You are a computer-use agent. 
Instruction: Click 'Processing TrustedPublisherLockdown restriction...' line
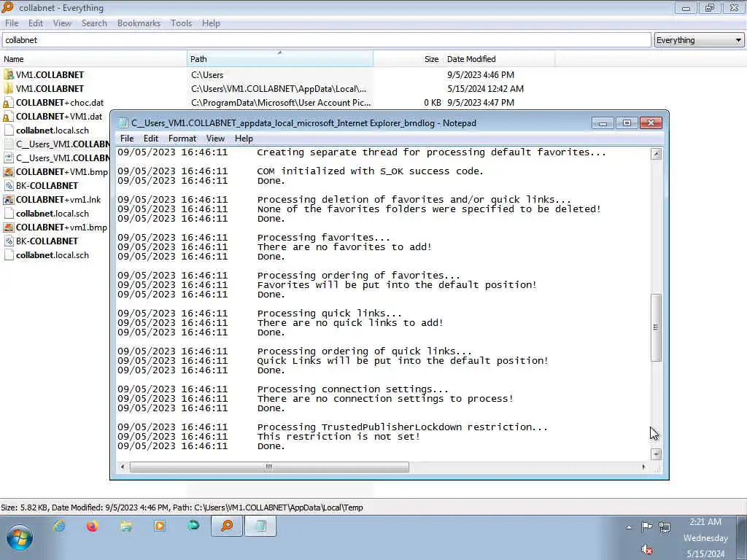[403, 427]
